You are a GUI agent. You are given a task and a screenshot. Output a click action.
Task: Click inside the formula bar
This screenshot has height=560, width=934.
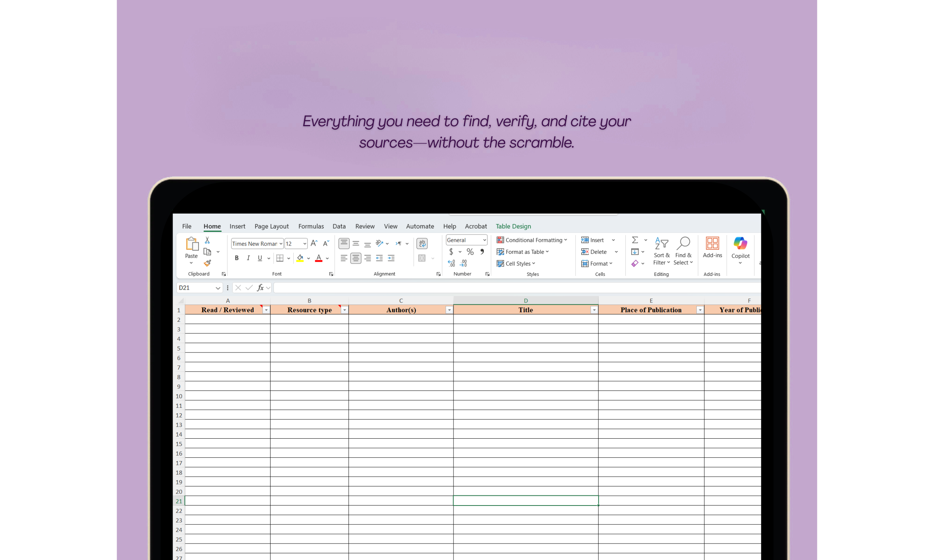[415, 287]
